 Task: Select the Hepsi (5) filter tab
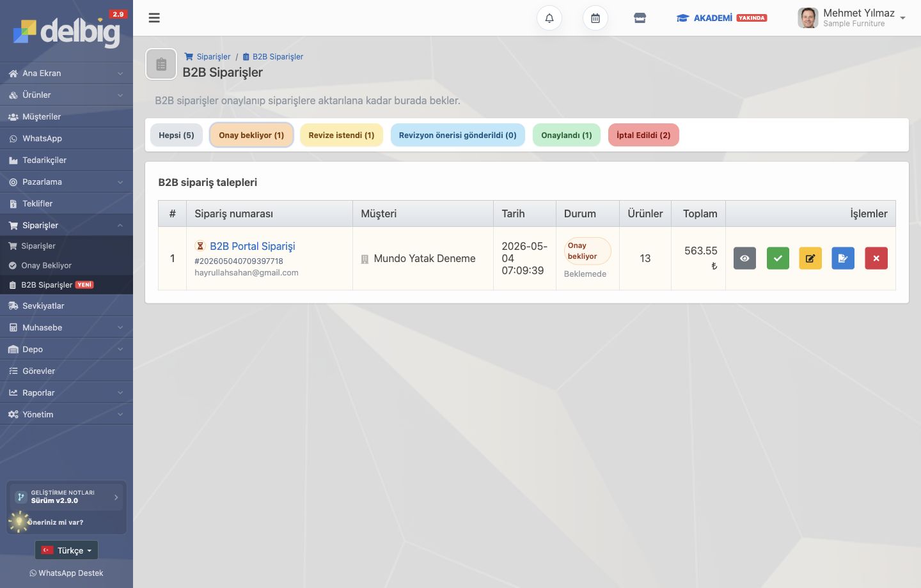point(177,135)
